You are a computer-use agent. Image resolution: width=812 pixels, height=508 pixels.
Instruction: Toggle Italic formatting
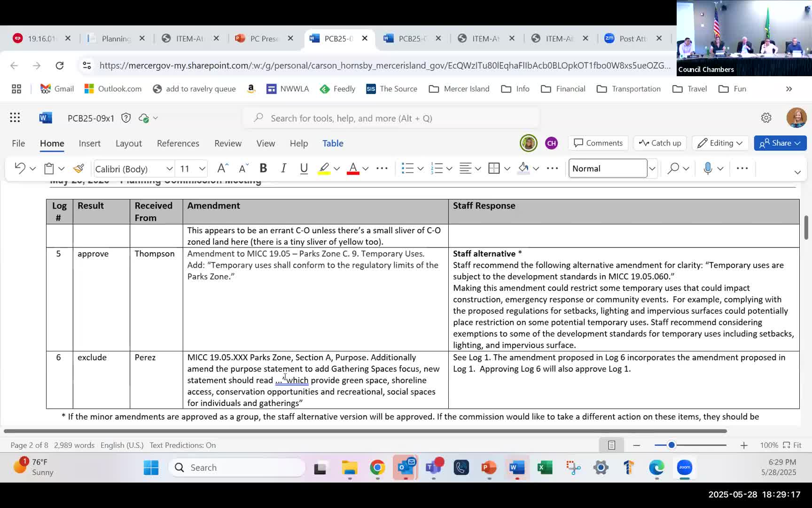[x=283, y=168]
